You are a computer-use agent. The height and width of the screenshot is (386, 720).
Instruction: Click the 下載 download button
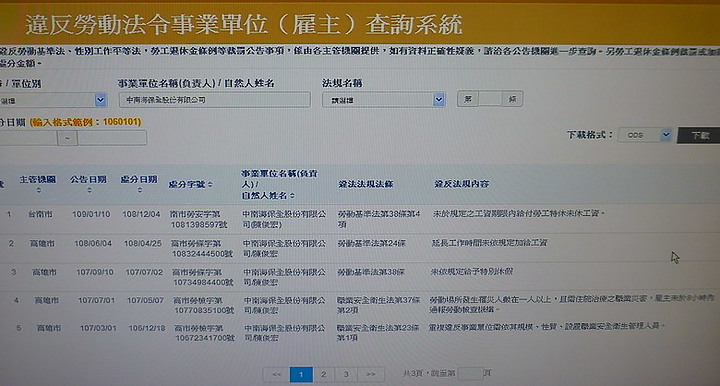[x=699, y=135]
